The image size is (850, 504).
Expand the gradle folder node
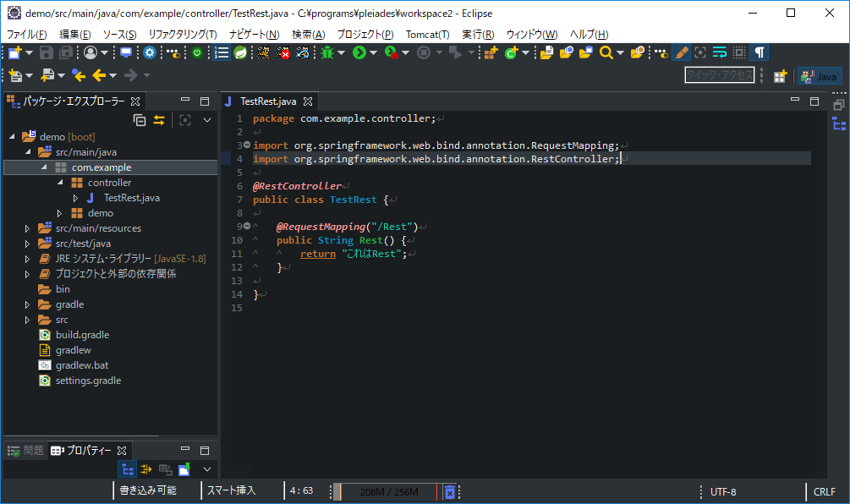point(27,304)
